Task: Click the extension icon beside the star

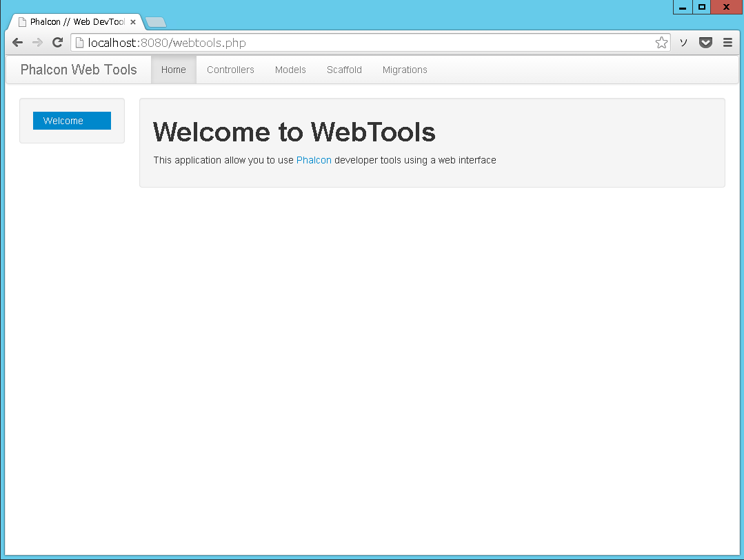Action: coord(683,43)
